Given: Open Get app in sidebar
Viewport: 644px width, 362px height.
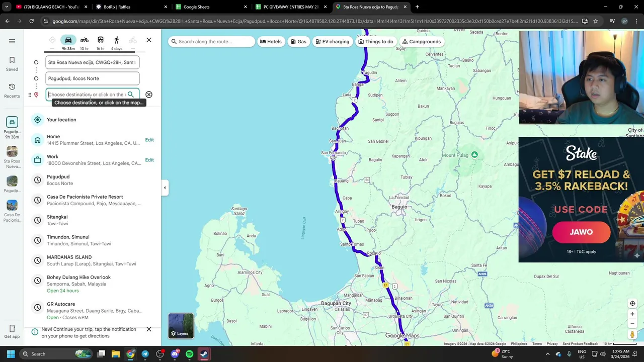Looking at the screenshot, I should pos(12,332).
